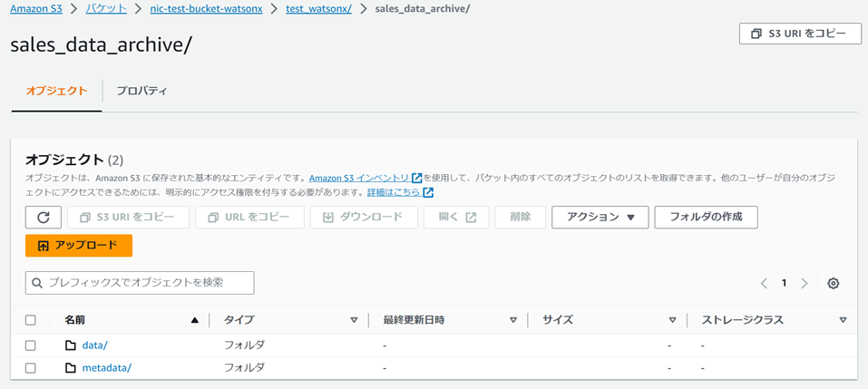Viewport: 868px width, 389px height.
Task: Toggle the select-all objects checkbox
Action: tap(31, 320)
